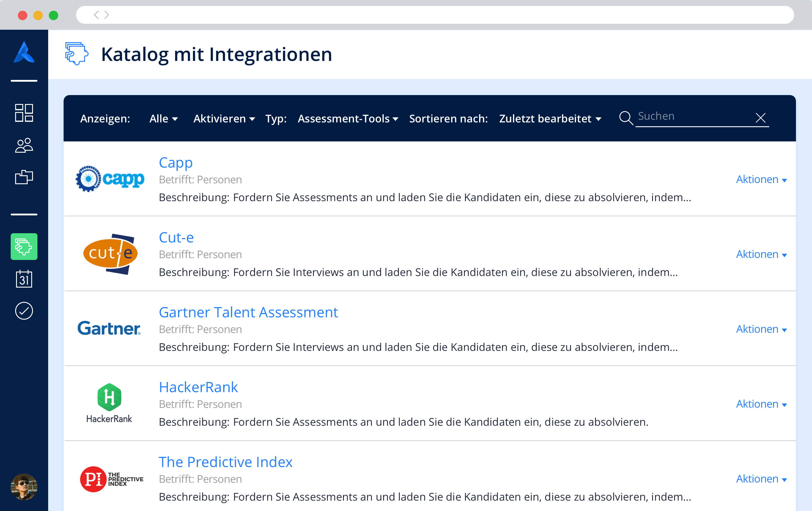Click the Katalog mit Integrationen heading
The width and height of the screenshot is (812, 511).
[x=216, y=54]
